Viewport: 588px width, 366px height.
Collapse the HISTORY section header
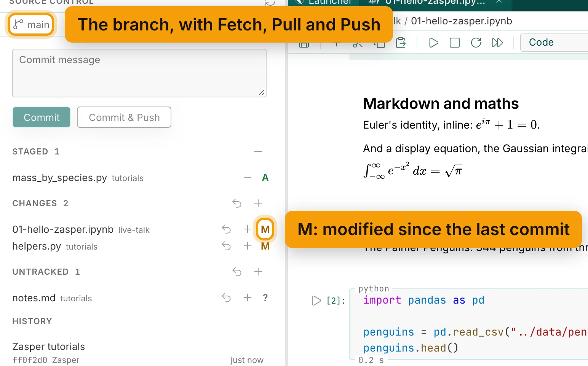32,321
